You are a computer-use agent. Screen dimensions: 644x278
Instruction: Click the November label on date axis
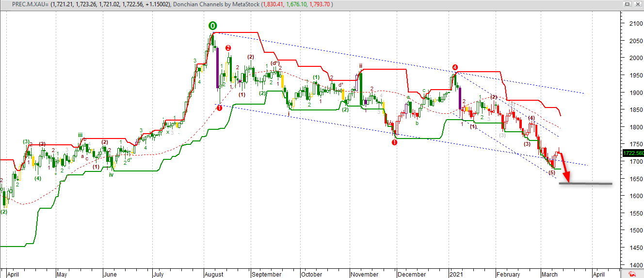tap(365, 274)
